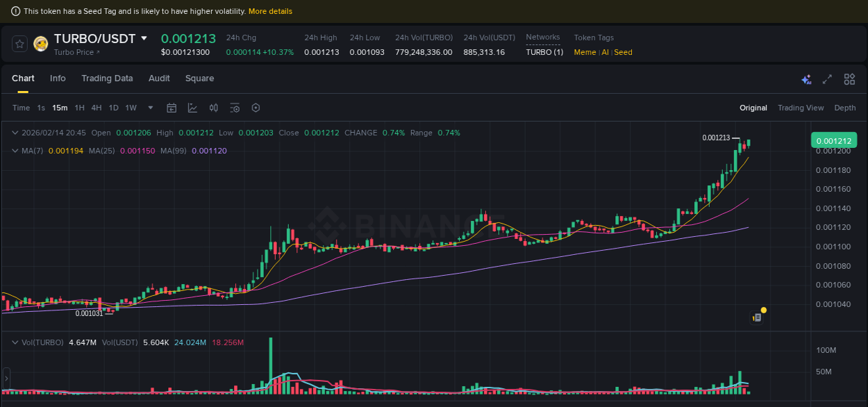The height and width of the screenshot is (407, 868).
Task: Collapse the MA indicator row chevron
Action: [15, 150]
